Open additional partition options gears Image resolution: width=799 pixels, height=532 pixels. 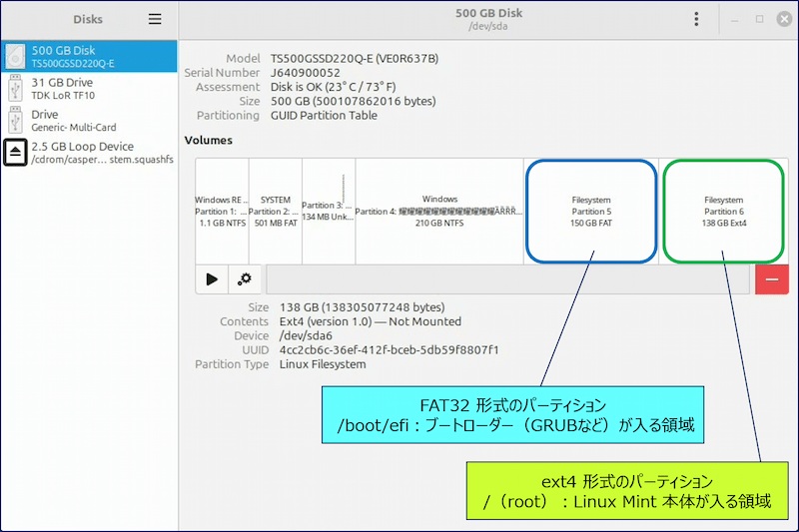[x=244, y=279]
